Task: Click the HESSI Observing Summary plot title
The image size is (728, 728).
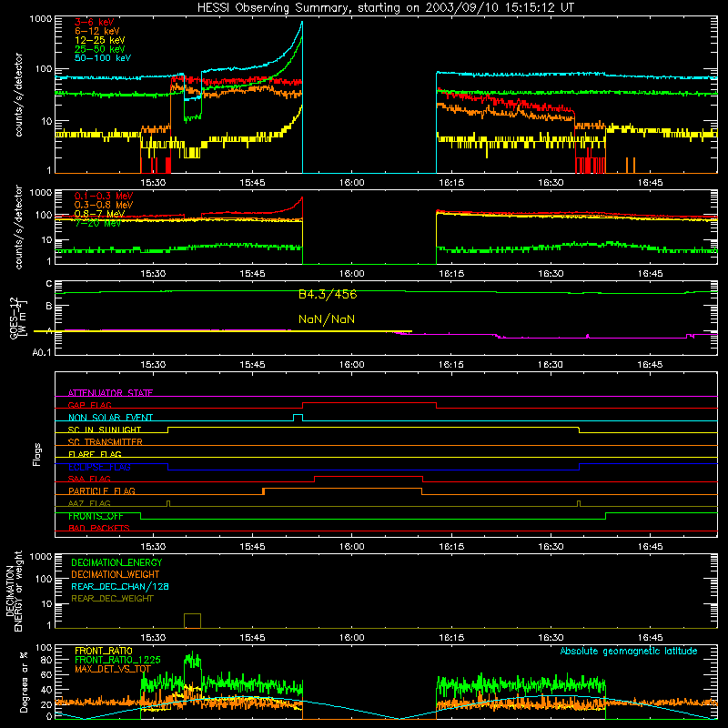Action: [386, 7]
